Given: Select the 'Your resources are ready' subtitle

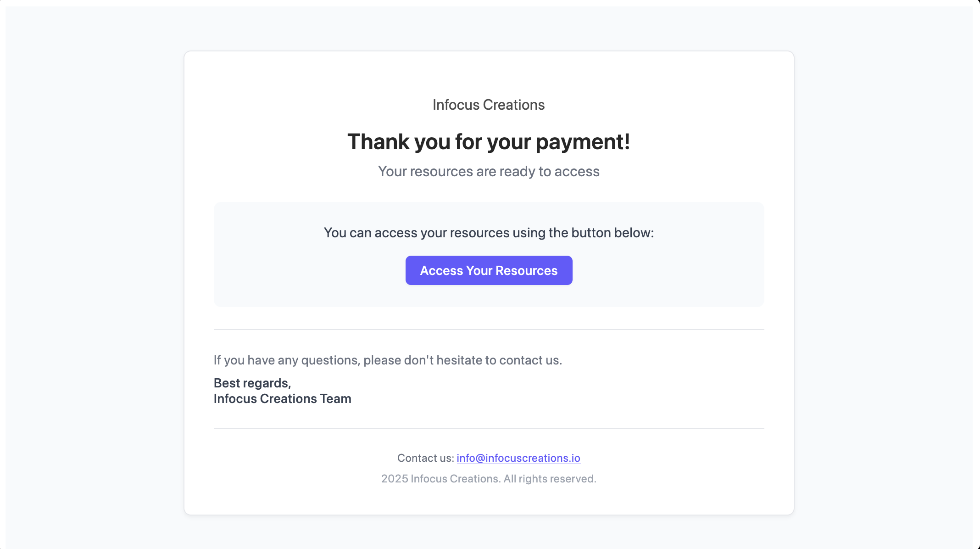Looking at the screenshot, I should tap(489, 172).
